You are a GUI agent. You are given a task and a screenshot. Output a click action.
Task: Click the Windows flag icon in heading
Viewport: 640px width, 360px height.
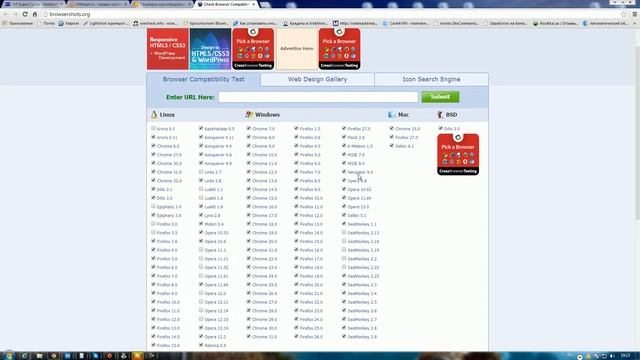[249, 115]
